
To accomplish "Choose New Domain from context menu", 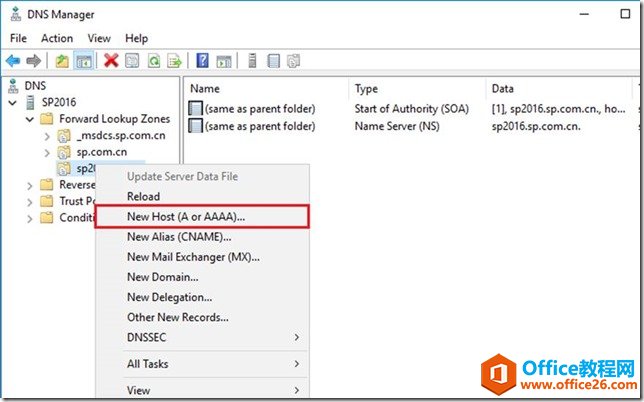I will coord(202,277).
